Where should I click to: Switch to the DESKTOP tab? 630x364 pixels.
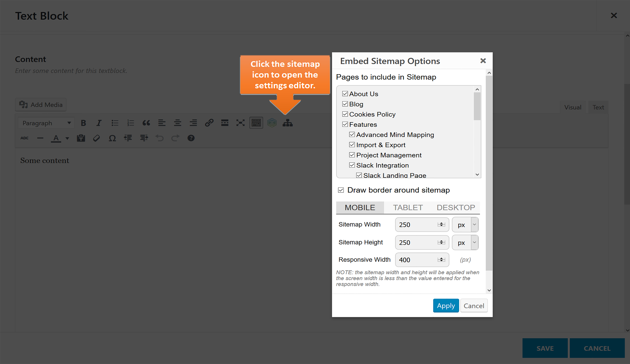455,207
